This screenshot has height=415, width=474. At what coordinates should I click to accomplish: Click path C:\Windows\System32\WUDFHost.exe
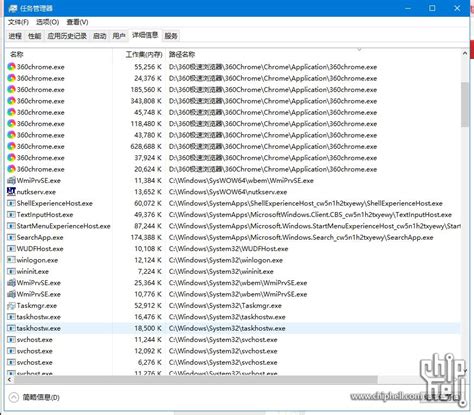[x=228, y=249]
